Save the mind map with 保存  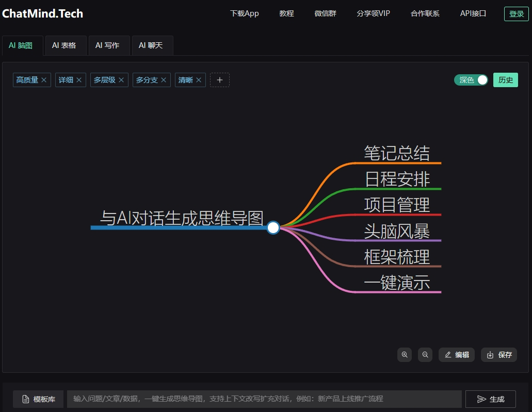[499, 355]
